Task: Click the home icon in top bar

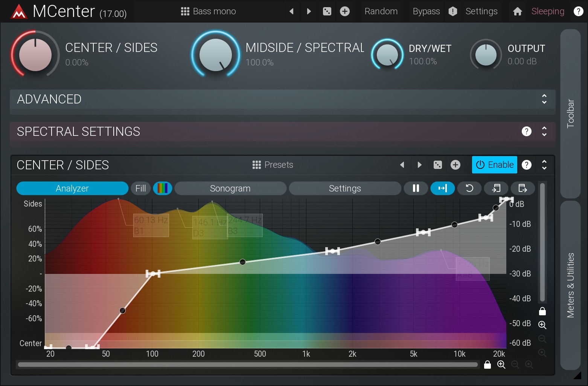Action: (517, 11)
